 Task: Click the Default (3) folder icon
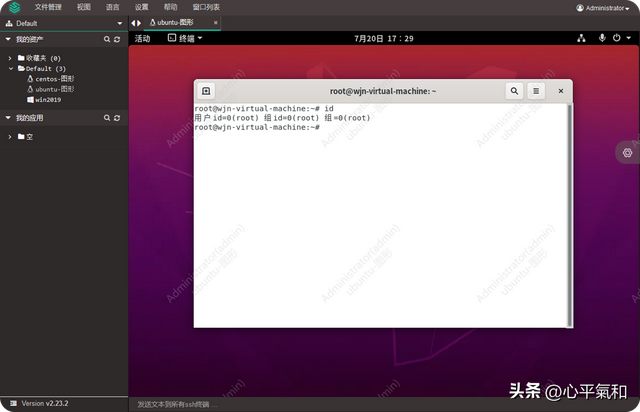[x=21, y=68]
